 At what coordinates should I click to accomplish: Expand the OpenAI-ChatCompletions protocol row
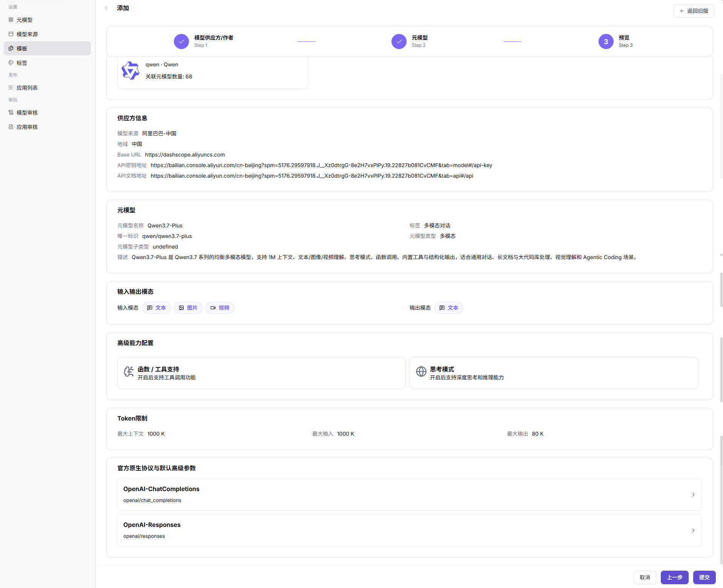point(409,494)
